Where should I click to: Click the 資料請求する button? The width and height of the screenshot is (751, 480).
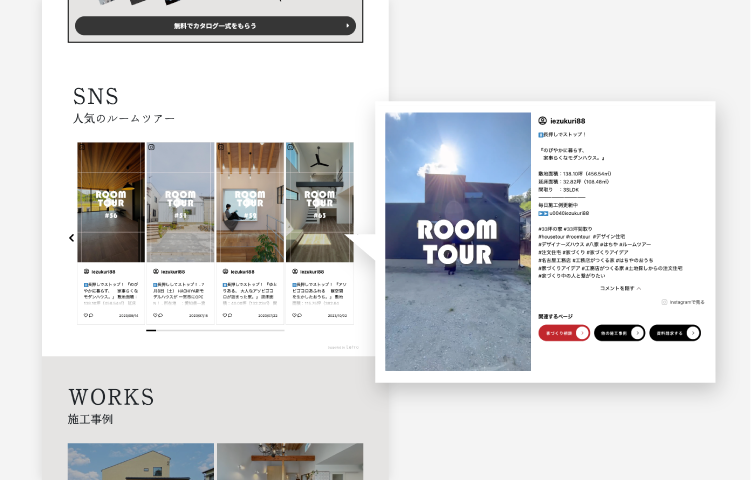point(674,333)
